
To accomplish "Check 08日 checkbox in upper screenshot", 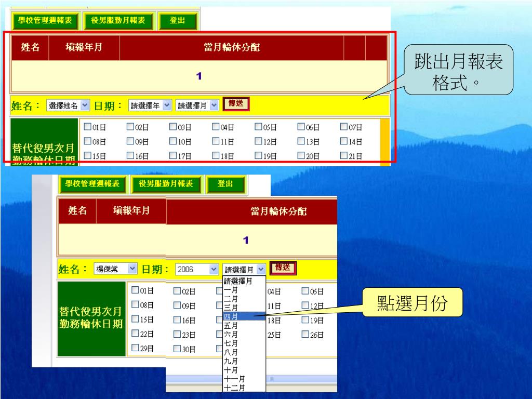I will (x=87, y=141).
